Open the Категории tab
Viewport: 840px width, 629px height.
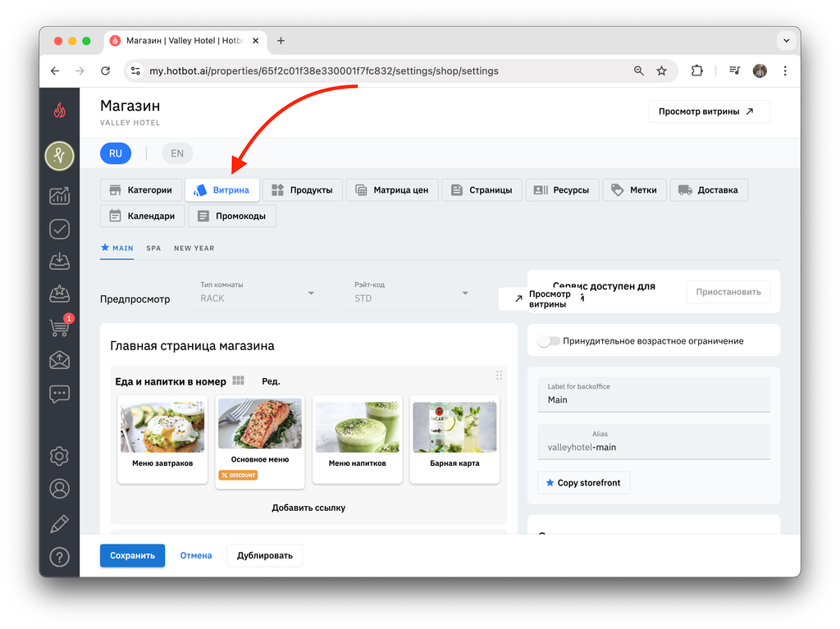tap(141, 190)
